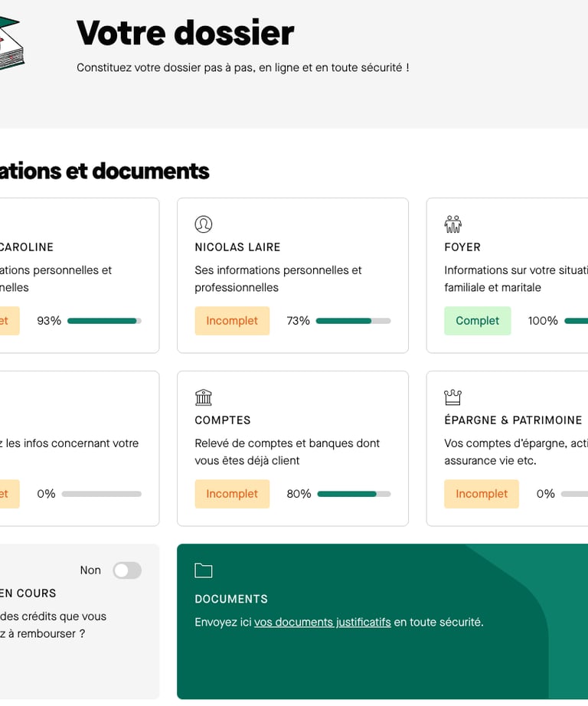
Task: Click the 93% progress bar on Caroline card
Action: 104,321
